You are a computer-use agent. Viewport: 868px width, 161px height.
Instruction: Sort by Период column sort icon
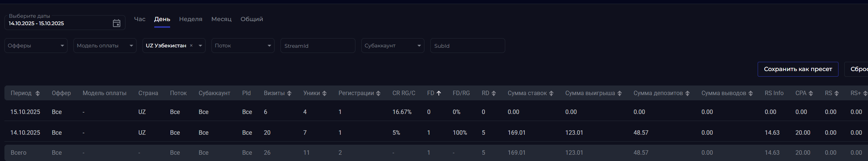point(38,93)
